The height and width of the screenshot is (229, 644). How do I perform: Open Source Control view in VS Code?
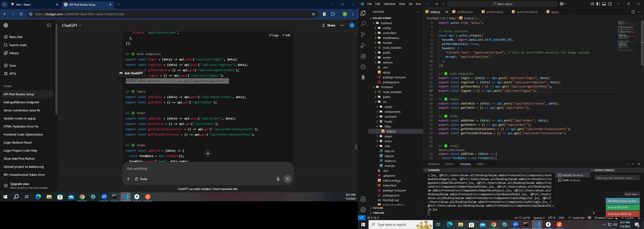363,35
